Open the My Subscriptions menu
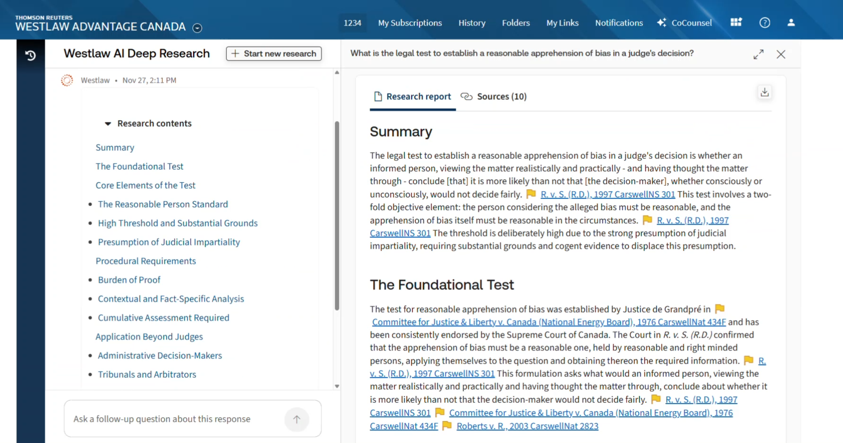843x443 pixels. coord(409,22)
